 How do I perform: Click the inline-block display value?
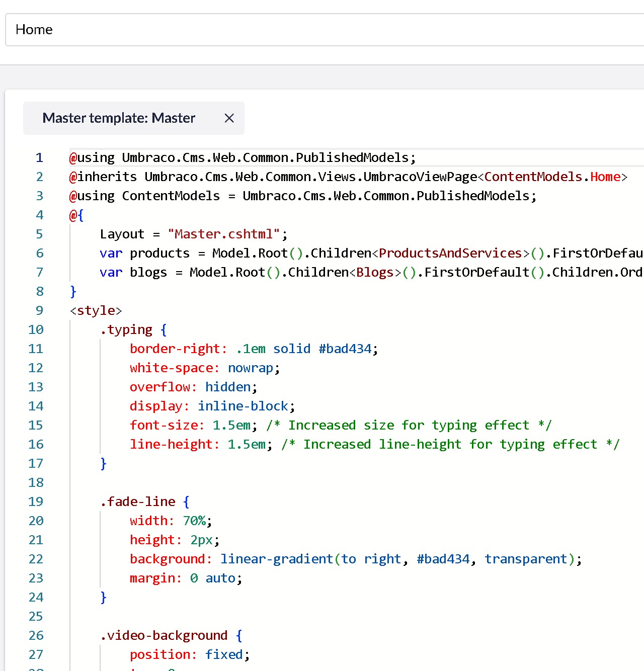pyautogui.click(x=243, y=406)
